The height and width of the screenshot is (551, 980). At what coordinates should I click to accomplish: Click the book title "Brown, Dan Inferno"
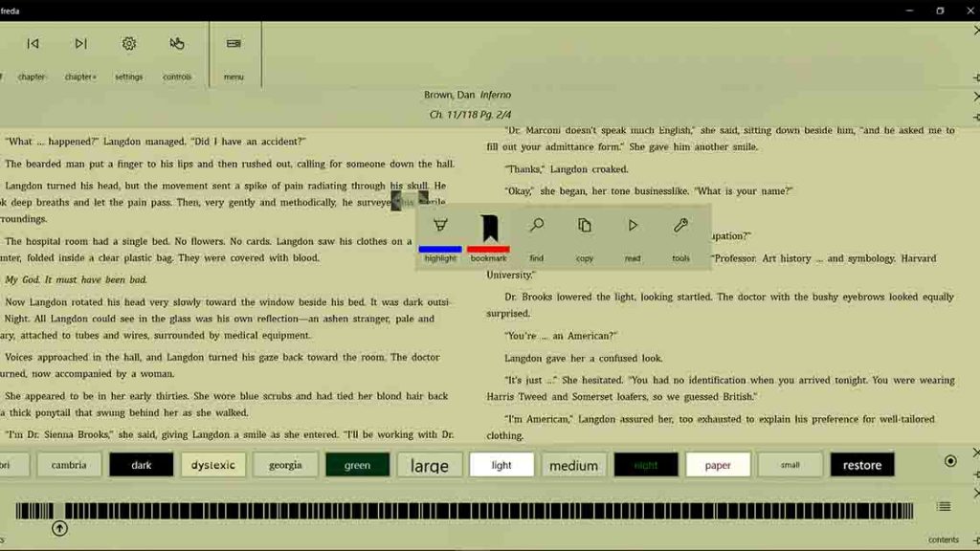pyautogui.click(x=467, y=95)
